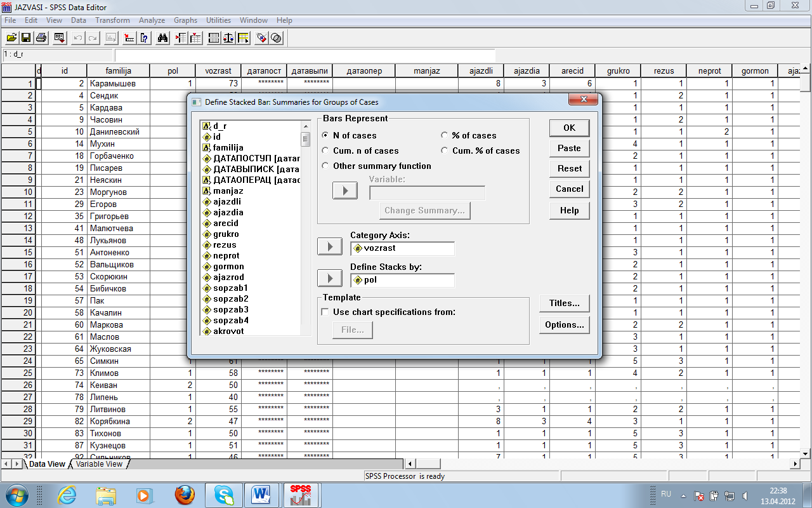Click the Category Axis field containing vozrast
The image size is (812, 508).
402,248
